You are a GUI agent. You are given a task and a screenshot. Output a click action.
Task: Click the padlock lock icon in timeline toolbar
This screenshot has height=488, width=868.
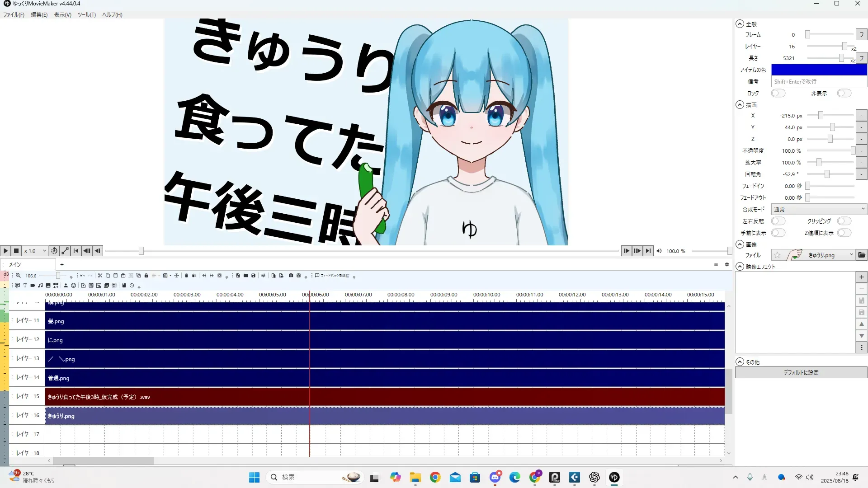[x=146, y=276]
